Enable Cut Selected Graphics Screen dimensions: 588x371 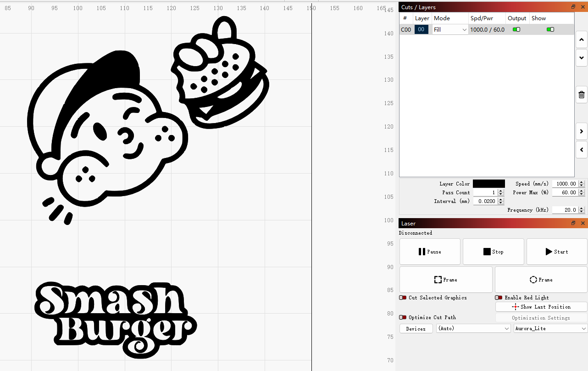(x=403, y=298)
